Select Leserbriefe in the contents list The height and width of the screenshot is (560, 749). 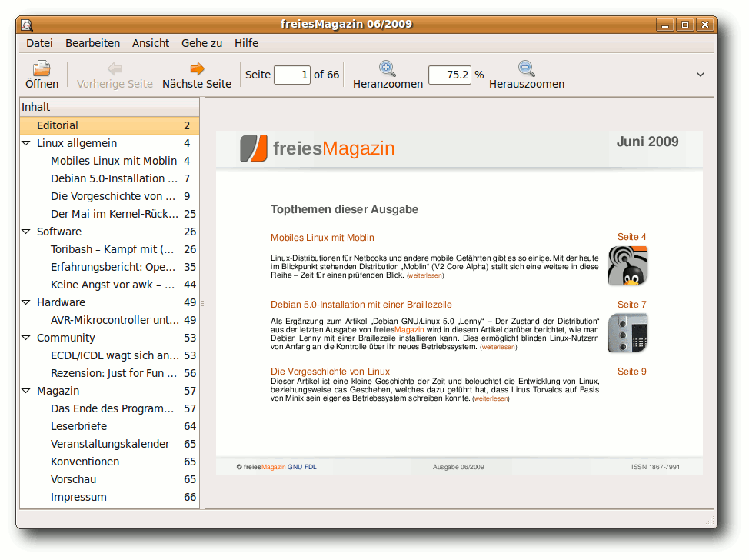click(109, 426)
